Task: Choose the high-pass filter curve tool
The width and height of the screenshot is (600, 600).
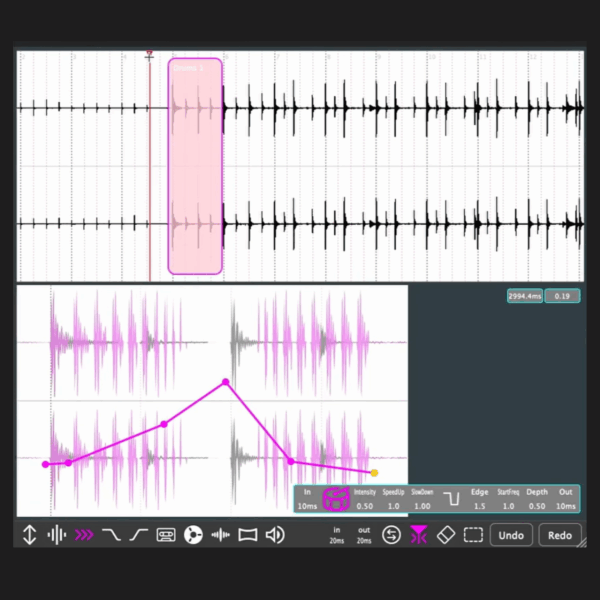Action: coord(139,535)
